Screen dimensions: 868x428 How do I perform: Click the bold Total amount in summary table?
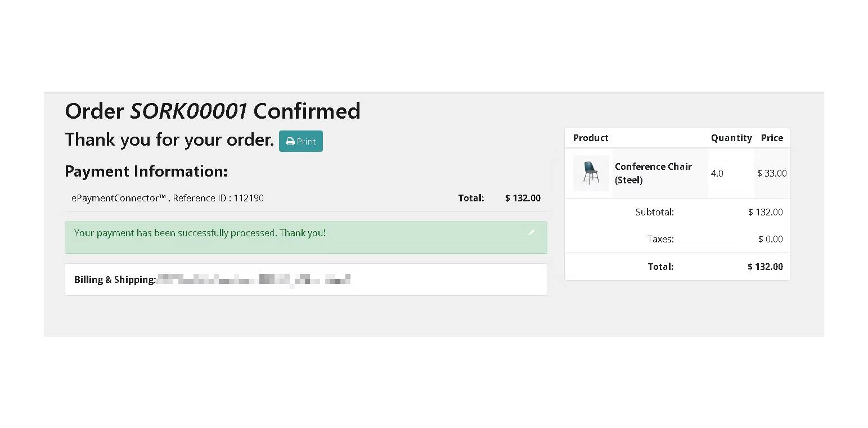point(765,267)
